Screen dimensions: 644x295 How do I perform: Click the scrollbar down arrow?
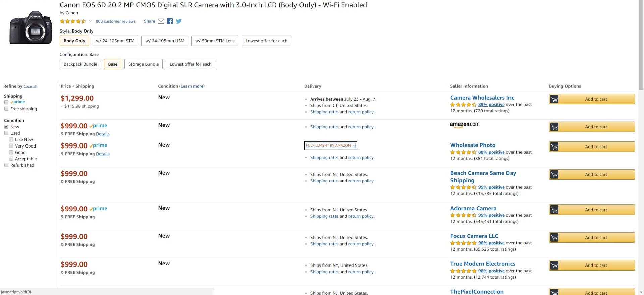click(641, 292)
